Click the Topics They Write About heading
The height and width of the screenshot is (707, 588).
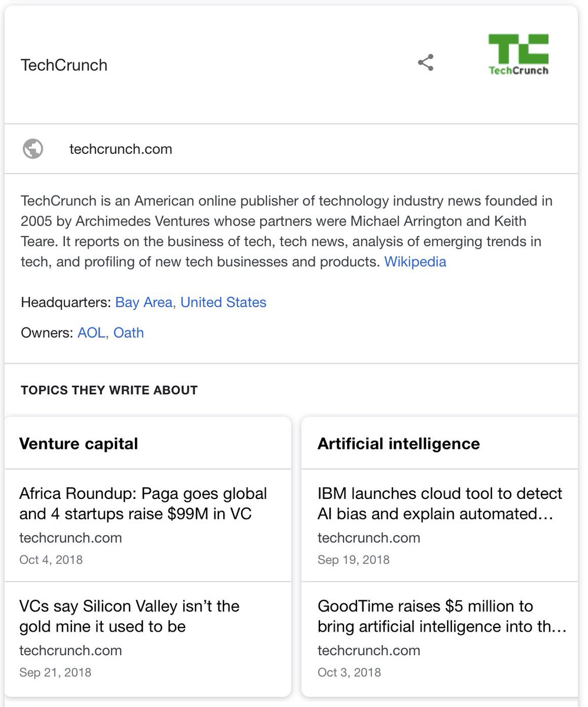click(109, 390)
